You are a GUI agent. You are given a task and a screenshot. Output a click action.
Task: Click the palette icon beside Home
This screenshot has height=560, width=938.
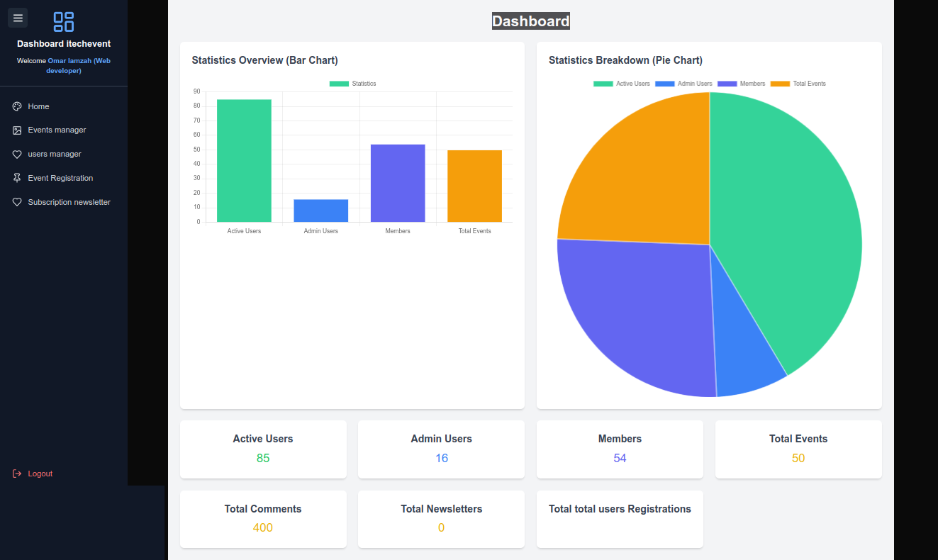coord(17,106)
